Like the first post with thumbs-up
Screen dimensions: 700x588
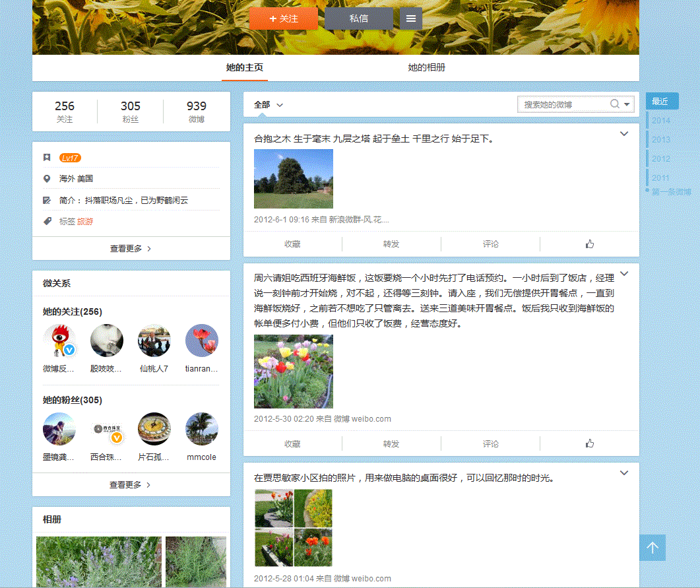(x=589, y=244)
